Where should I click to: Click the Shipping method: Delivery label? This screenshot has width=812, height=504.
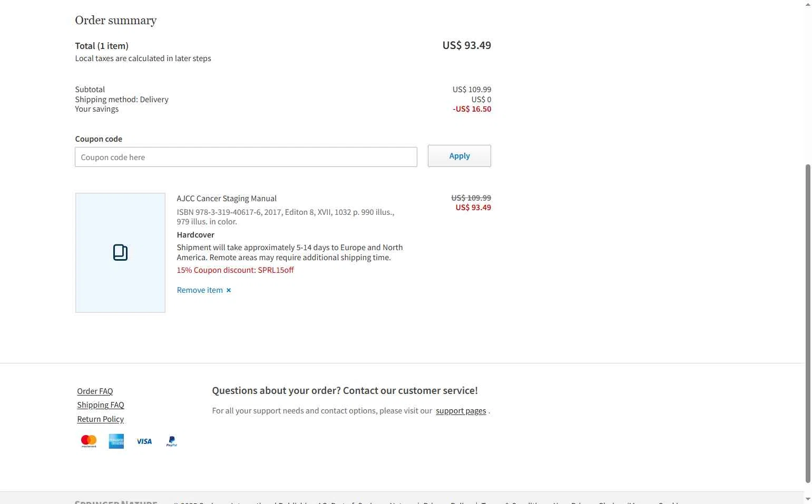(122, 100)
